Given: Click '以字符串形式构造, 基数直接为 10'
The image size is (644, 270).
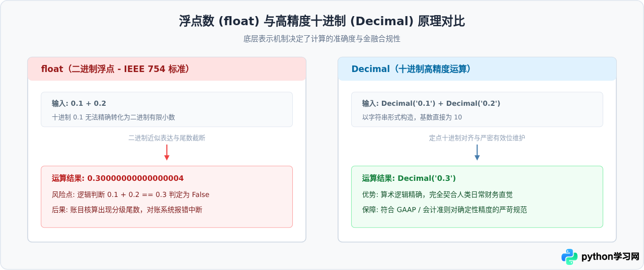Looking at the screenshot, I should point(412,117).
